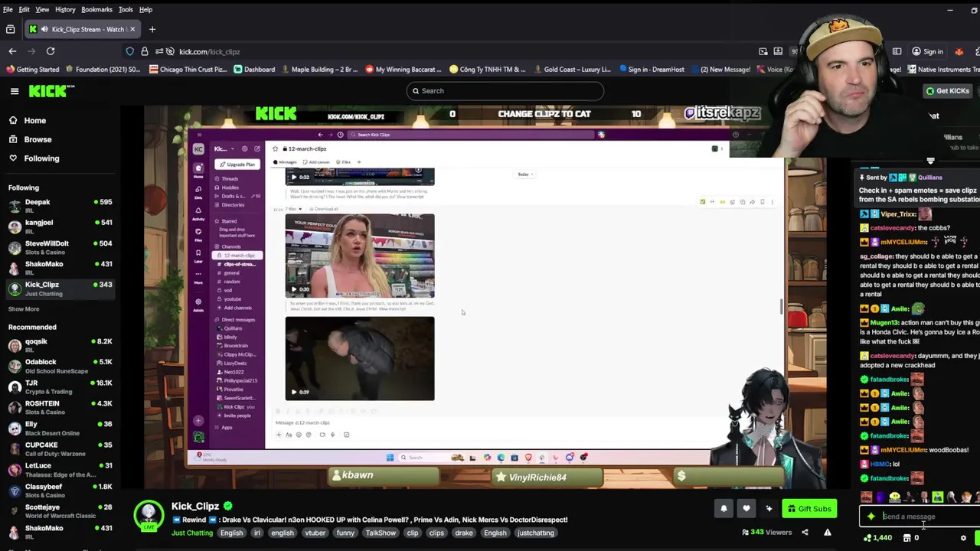
Task: Open the Getting Started bookmark
Action: point(32,69)
